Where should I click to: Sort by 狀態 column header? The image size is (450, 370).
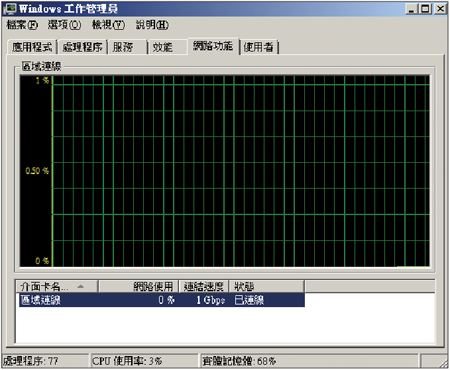click(266, 286)
